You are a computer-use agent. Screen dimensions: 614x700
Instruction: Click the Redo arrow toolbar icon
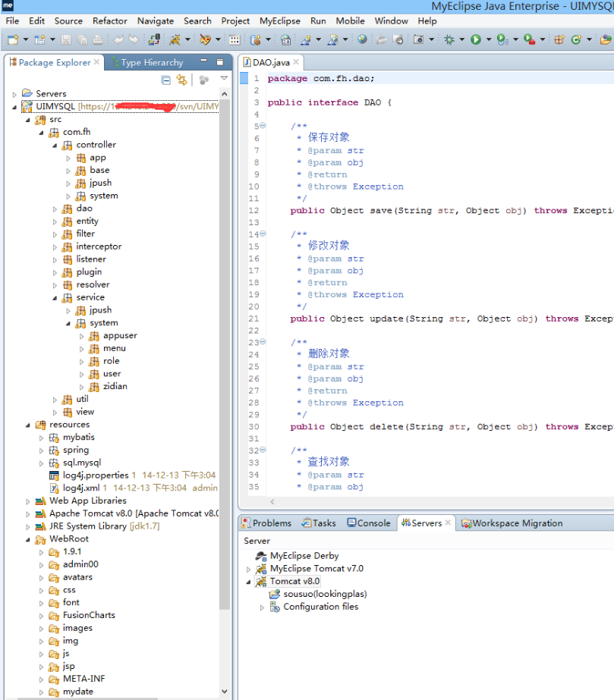(134, 39)
